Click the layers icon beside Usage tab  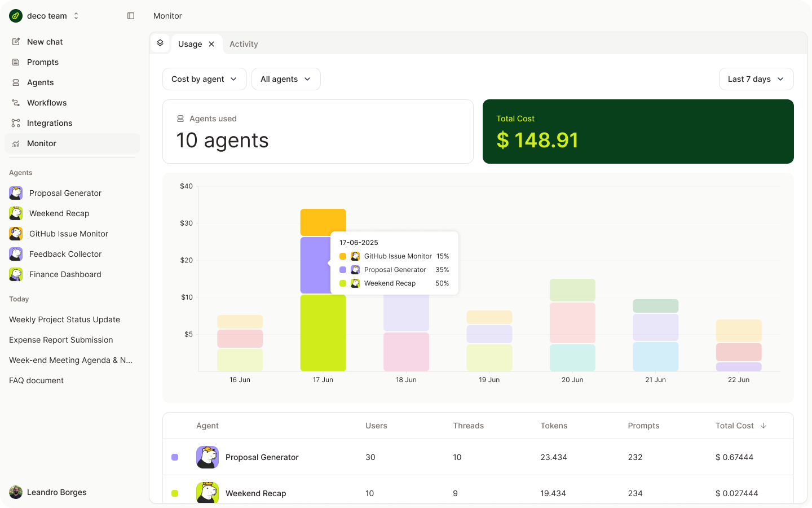(160, 43)
